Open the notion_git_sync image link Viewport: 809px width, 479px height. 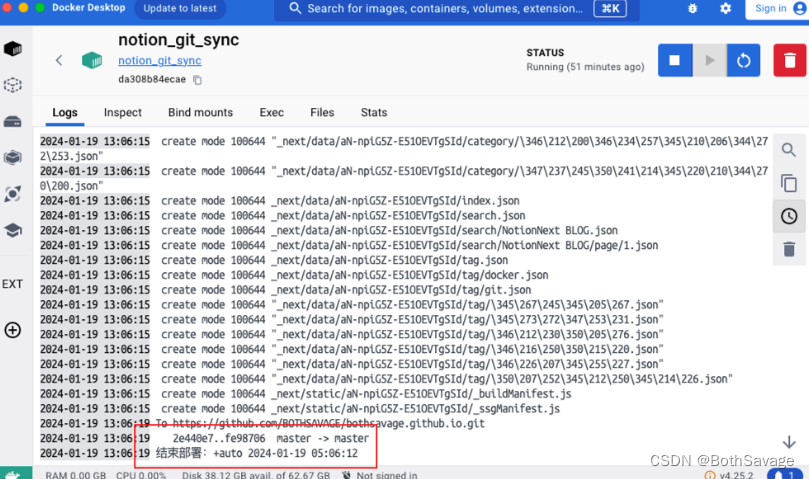coord(160,60)
